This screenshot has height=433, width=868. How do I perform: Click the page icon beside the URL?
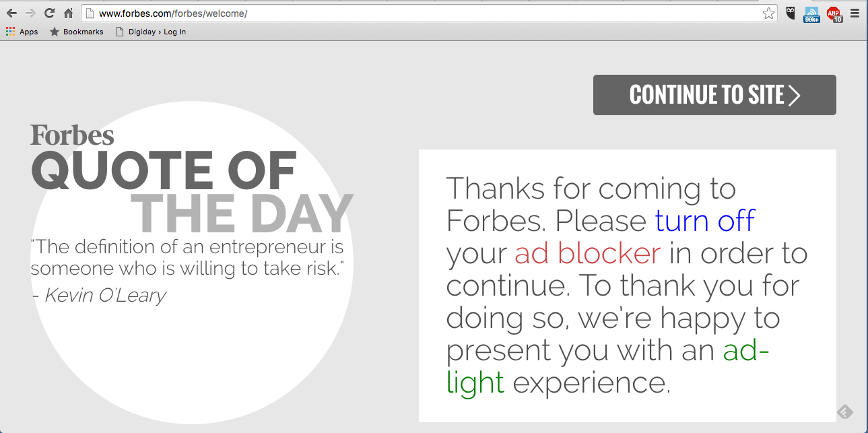coord(90,13)
